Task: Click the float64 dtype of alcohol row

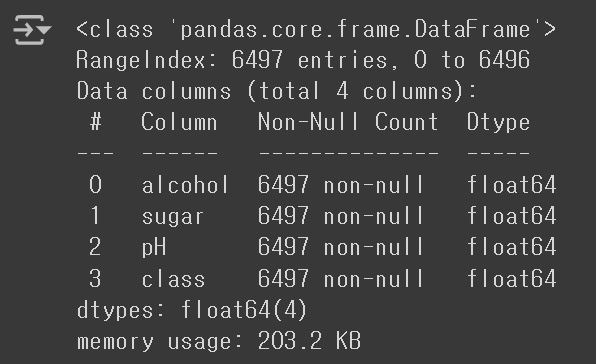Action: 512,185
